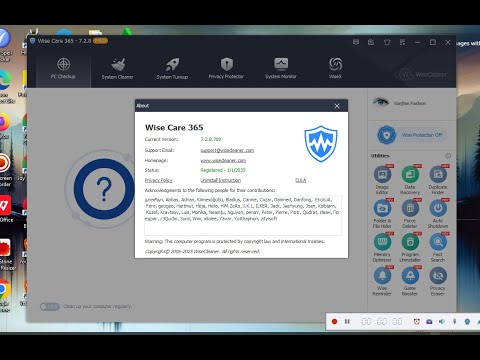The width and height of the screenshot is (480, 360).
Task: Open the main menu icon in title bar
Action: click(x=402, y=42)
